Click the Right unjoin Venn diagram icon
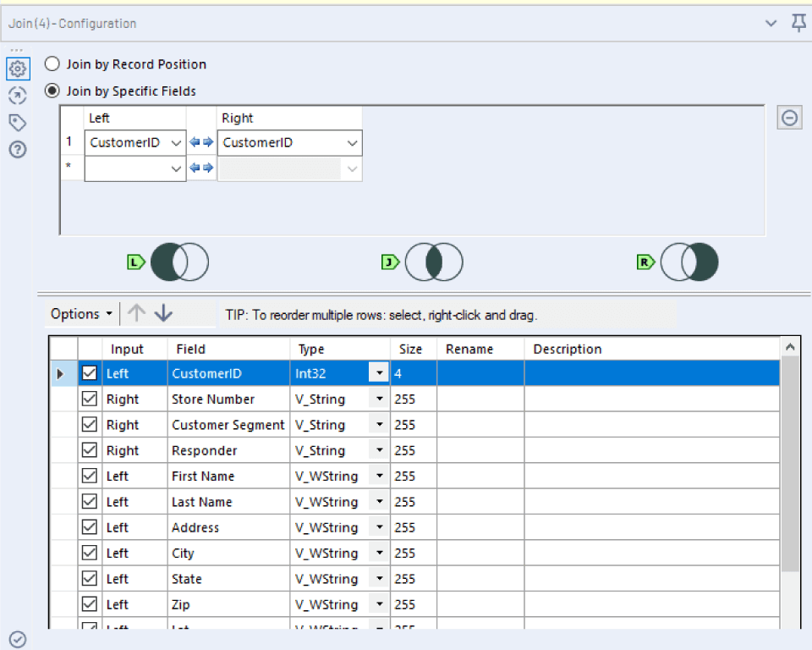Screen dimensions: 812x650 click(x=689, y=262)
